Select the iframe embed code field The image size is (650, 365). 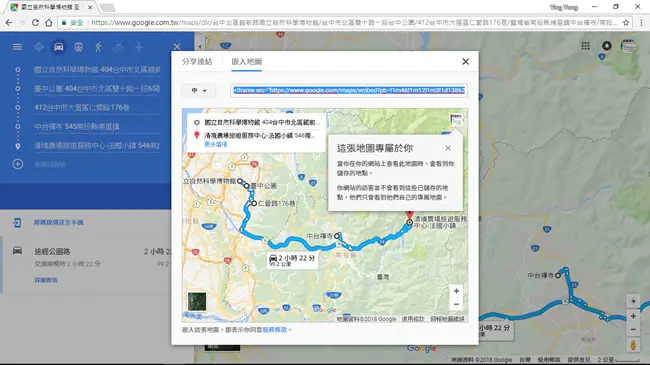[x=349, y=90]
